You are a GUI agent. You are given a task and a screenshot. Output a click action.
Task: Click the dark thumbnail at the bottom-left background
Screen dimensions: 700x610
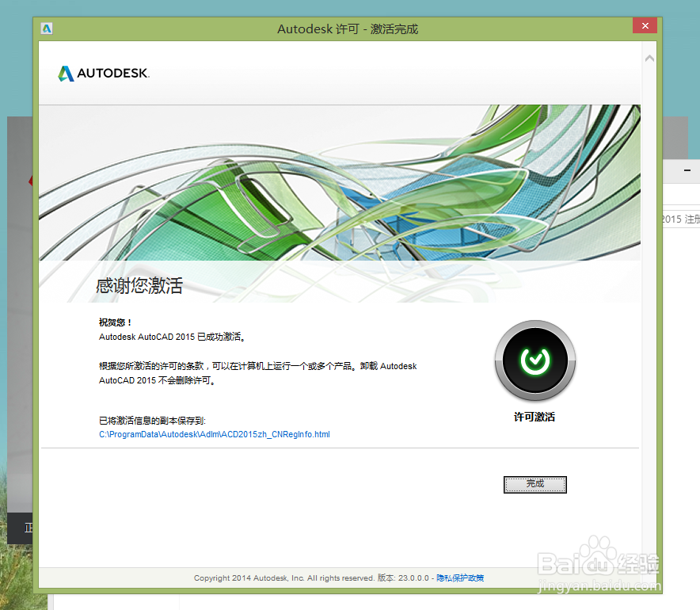click(x=21, y=528)
